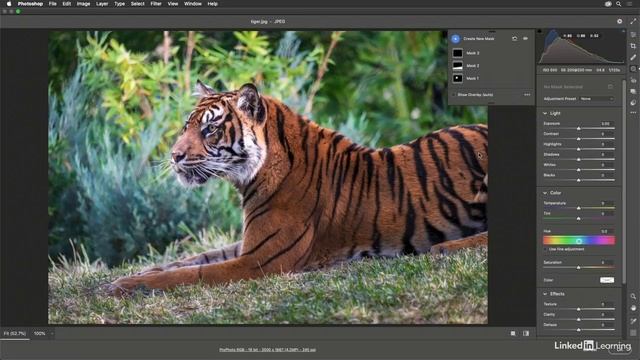Open the Color swatch picker

point(607,280)
